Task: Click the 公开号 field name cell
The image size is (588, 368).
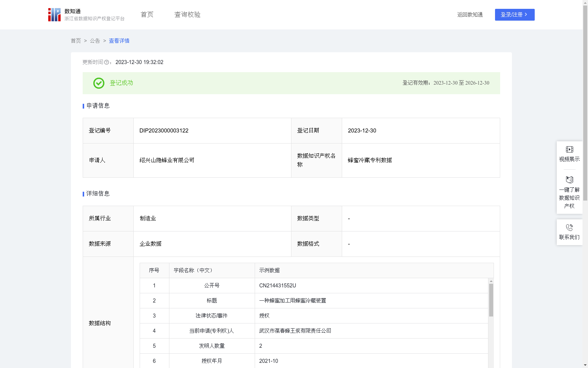Action: pyautogui.click(x=212, y=286)
